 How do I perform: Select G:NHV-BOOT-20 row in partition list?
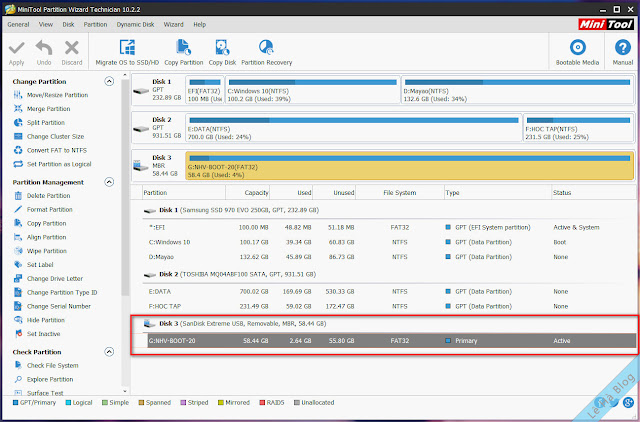(x=391, y=340)
